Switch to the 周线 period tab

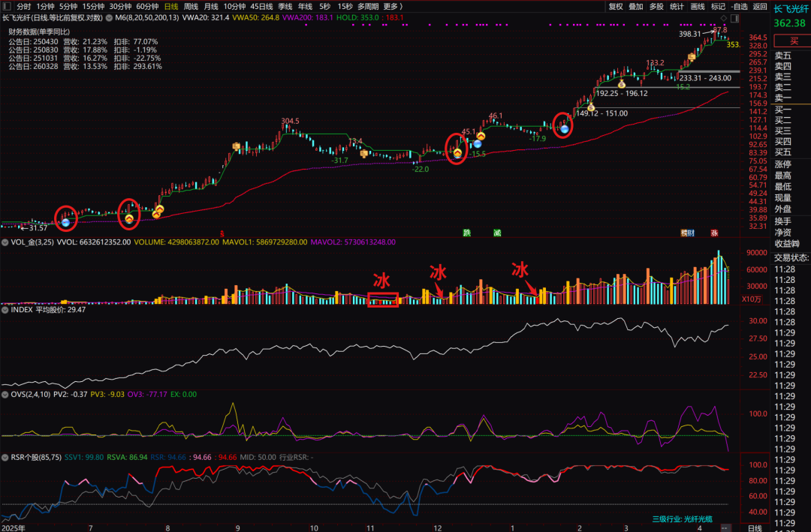click(x=191, y=6)
